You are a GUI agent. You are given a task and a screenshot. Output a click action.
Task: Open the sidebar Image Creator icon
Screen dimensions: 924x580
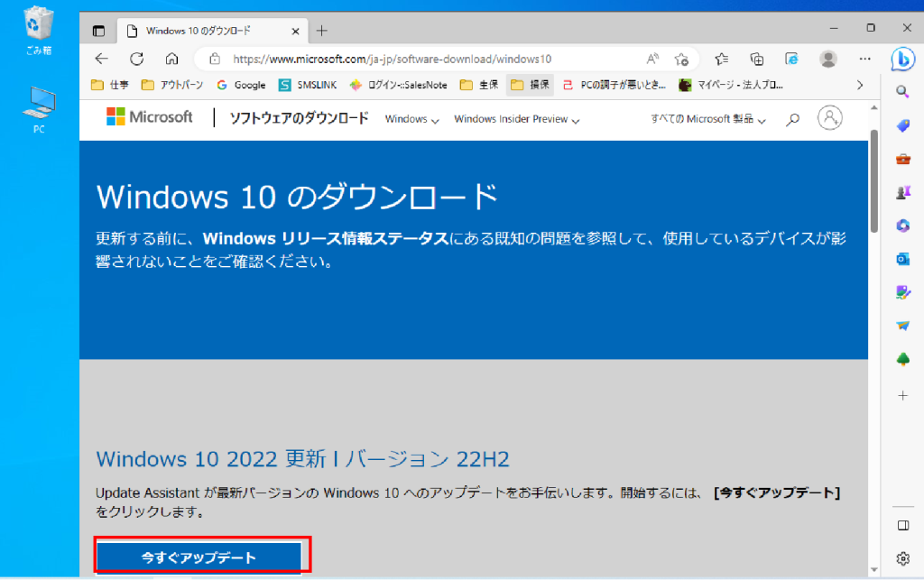point(902,292)
